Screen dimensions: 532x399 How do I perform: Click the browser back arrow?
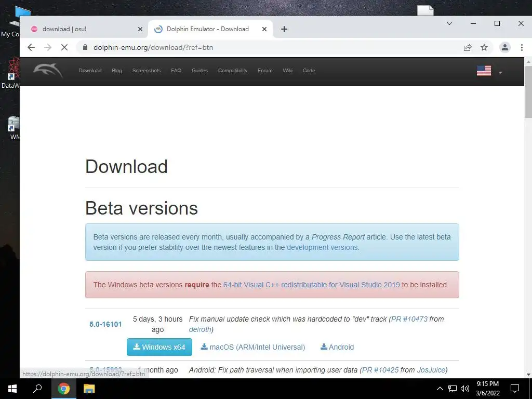(31, 47)
